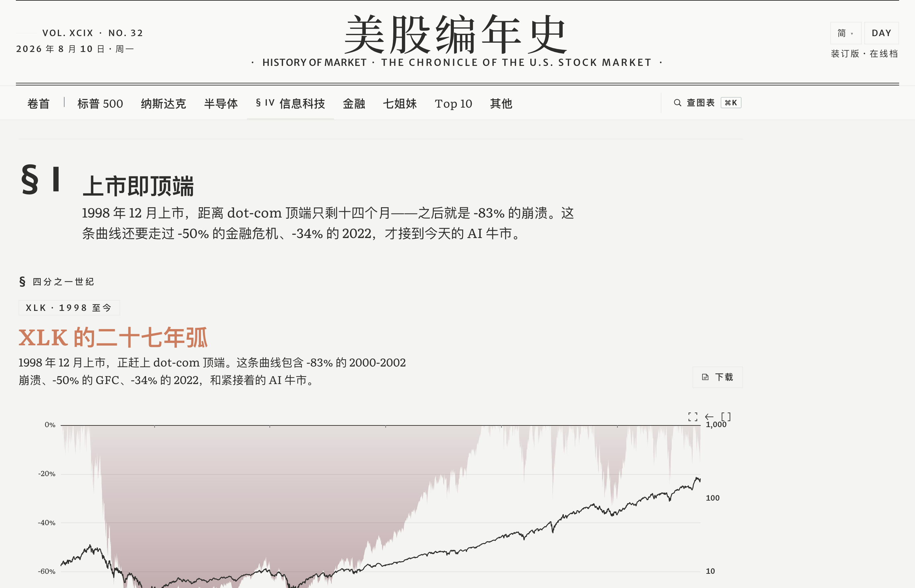Select the § IV 信息科技 tab

click(x=290, y=104)
